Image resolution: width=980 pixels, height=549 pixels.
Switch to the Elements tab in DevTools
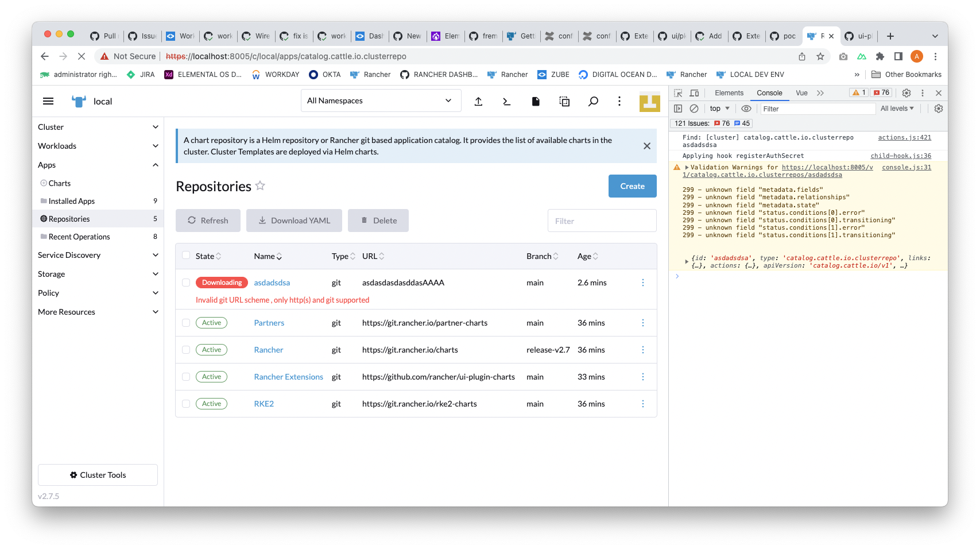pos(729,92)
